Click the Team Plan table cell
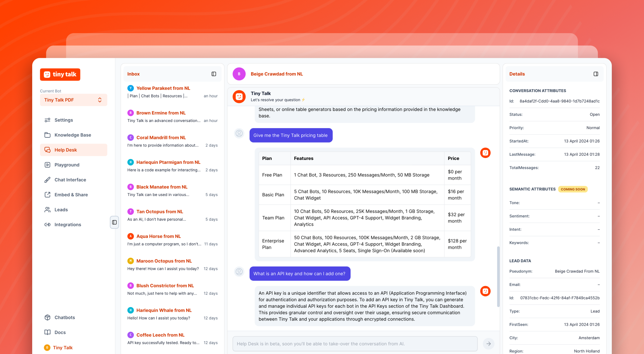This screenshot has height=354, width=644. click(275, 218)
